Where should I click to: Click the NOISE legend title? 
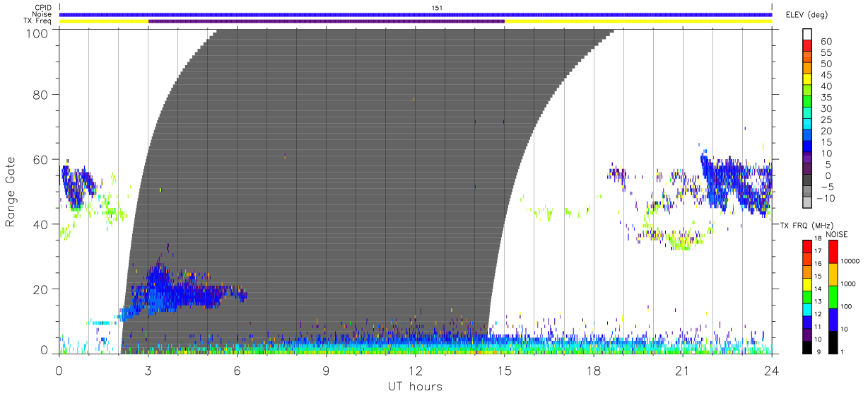click(836, 234)
